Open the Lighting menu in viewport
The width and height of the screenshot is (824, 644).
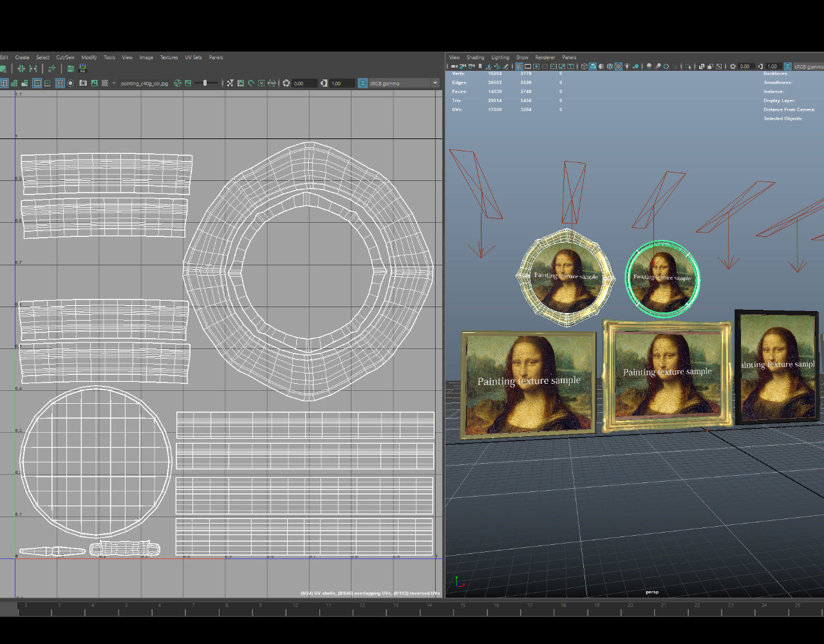(500, 57)
